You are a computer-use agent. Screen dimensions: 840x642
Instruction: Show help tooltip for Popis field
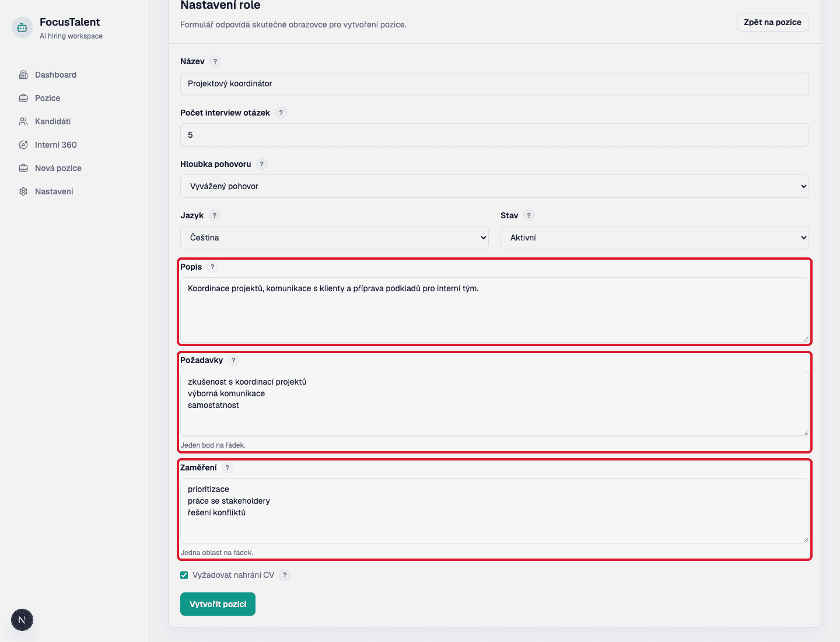tap(212, 267)
